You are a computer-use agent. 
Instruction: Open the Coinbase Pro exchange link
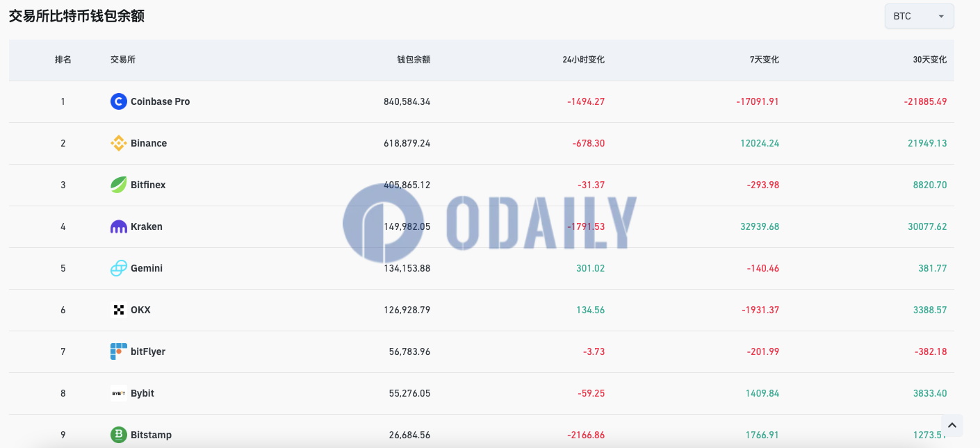[160, 101]
